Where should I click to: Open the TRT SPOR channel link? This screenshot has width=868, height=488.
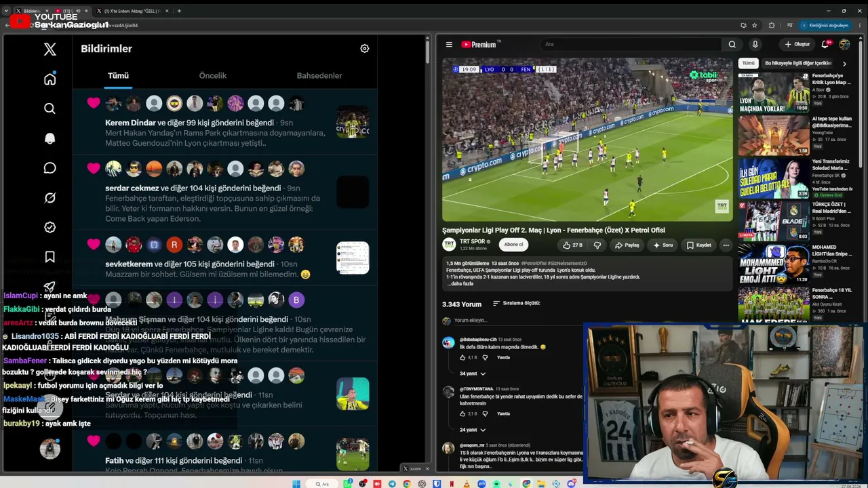pyautogui.click(x=473, y=241)
